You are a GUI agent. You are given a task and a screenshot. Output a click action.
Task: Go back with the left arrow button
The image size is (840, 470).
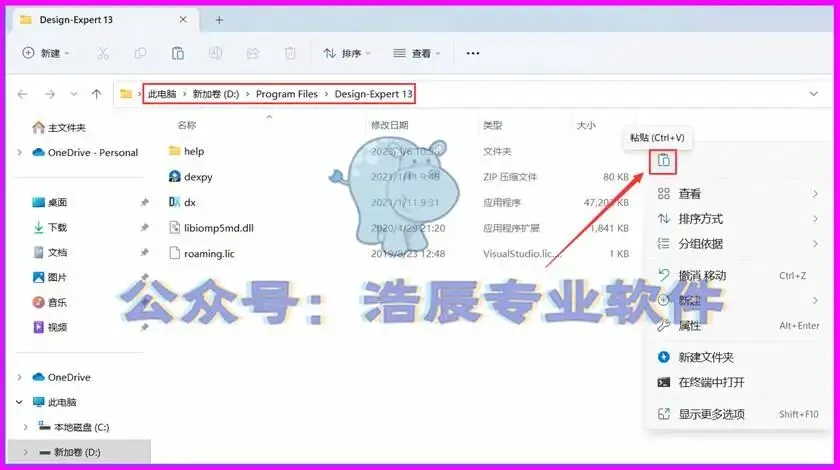22,94
